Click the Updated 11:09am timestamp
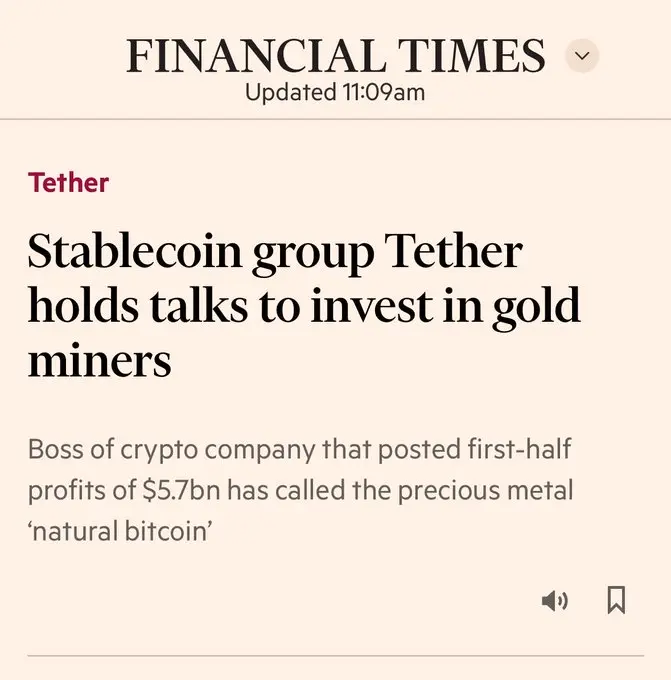The height and width of the screenshot is (680, 671). click(x=335, y=92)
